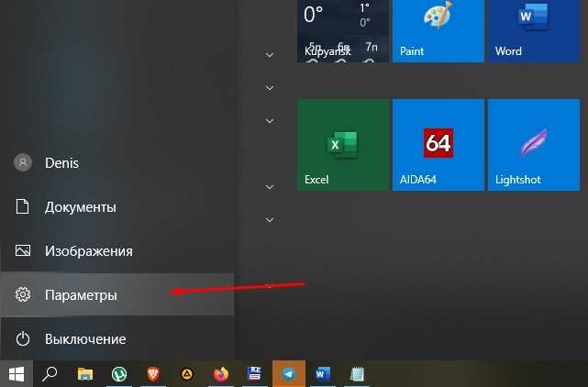Open the AIMP player taskbar icon

tap(187, 374)
